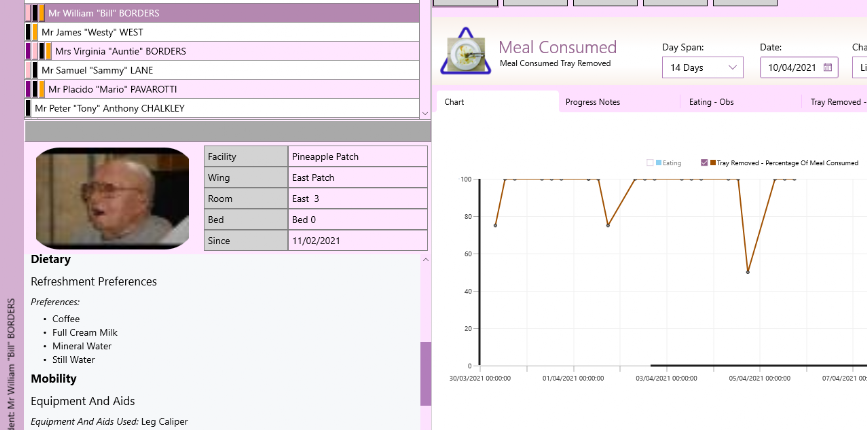Screen dimensions: 867x430
Task: Click the 50 percent data point on chart
Action: click(x=748, y=272)
